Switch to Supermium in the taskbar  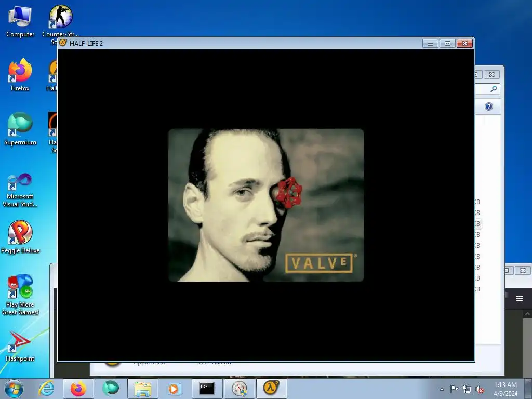(x=111, y=389)
